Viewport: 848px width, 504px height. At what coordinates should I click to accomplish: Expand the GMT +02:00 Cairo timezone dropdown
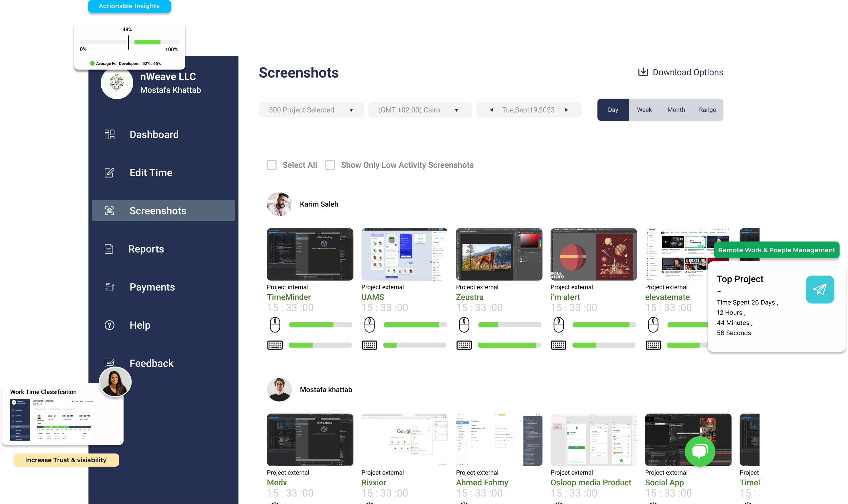(x=420, y=110)
